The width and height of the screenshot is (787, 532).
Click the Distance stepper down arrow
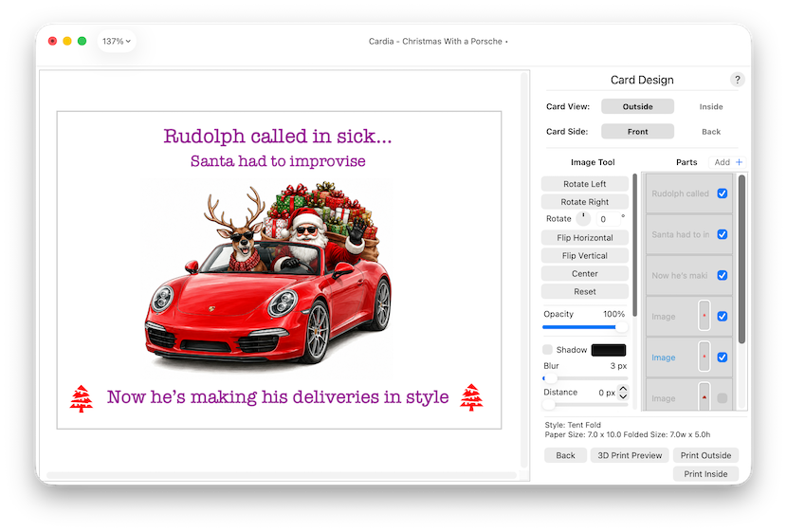(623, 396)
